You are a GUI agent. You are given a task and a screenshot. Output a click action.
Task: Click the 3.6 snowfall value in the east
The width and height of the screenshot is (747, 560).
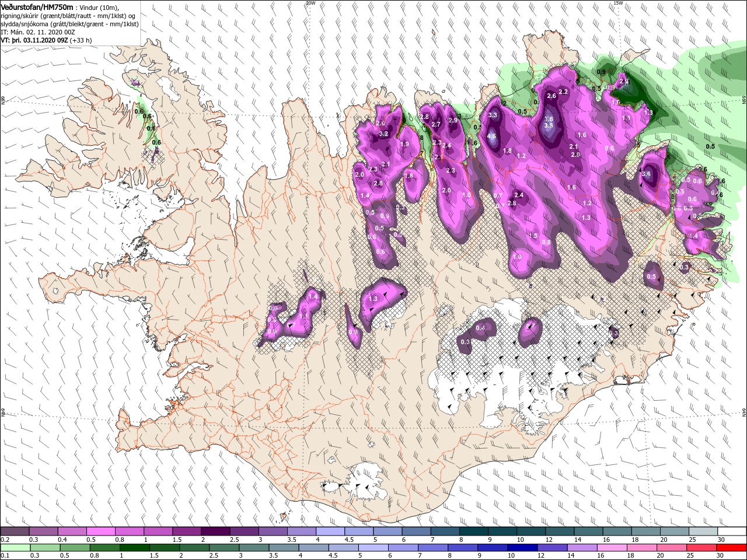pyautogui.click(x=645, y=174)
